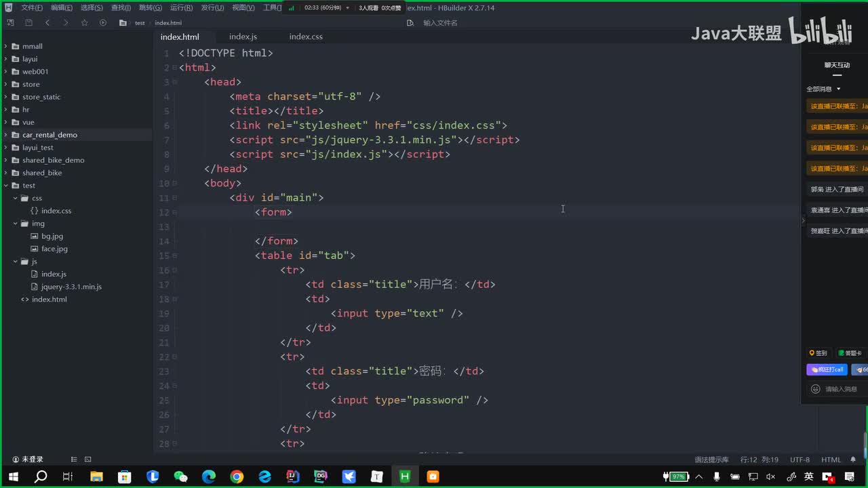This screenshot has height=488, width=868.
Task: Open IntelliJ IDEA from the taskbar
Action: (292, 476)
